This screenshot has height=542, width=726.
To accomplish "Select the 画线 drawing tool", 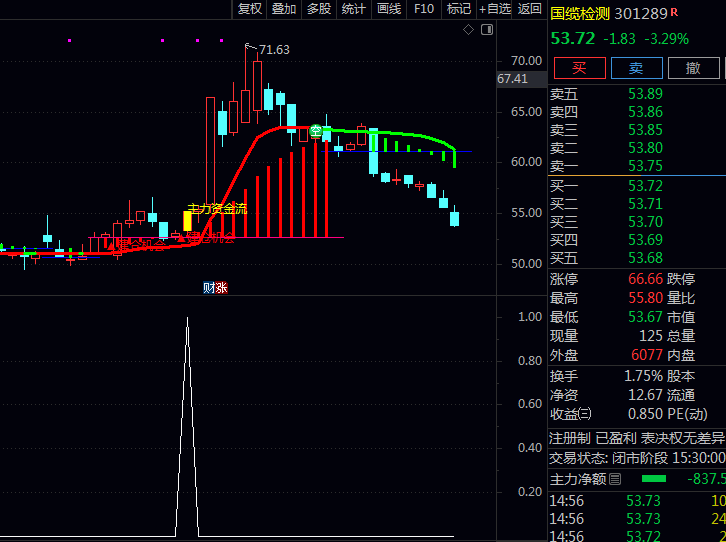I will [389, 9].
